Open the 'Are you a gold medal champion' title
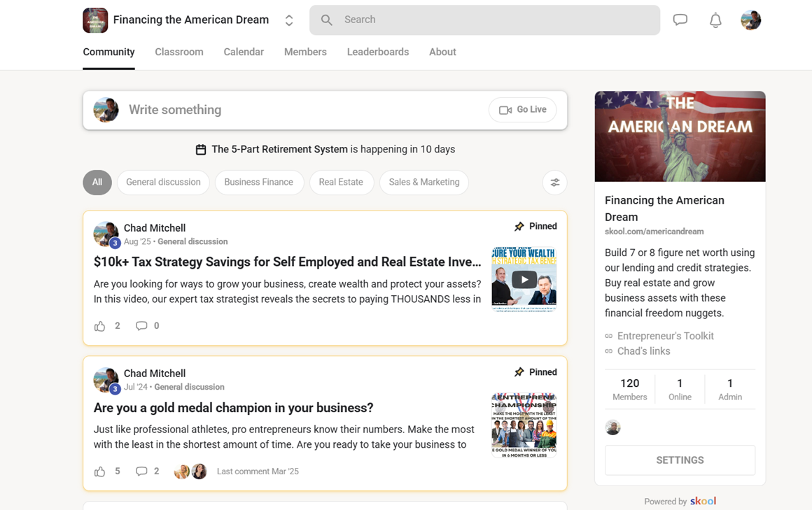 [234, 408]
